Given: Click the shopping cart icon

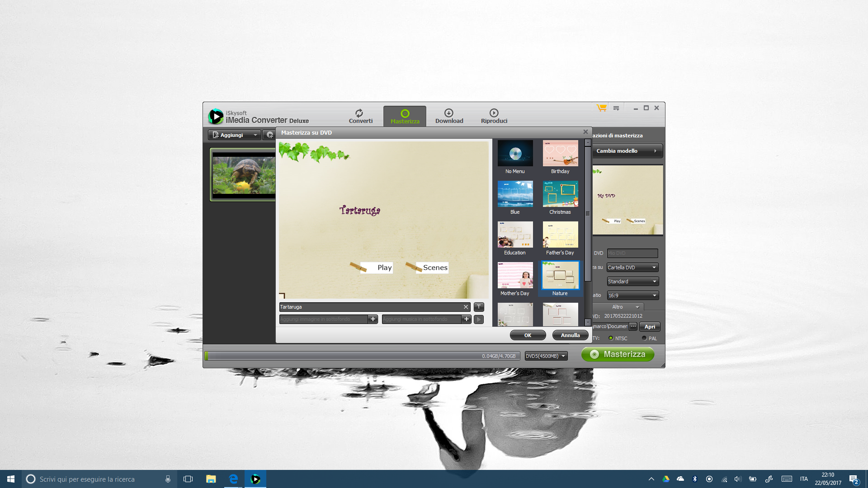Looking at the screenshot, I should tap(601, 108).
